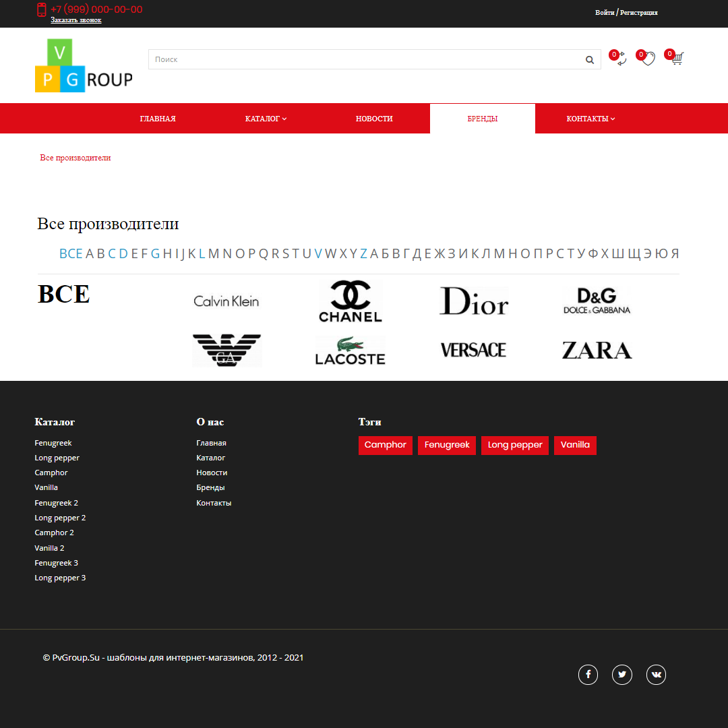Screen dimensions: 728x728
Task: Click the phone handset icon in the header
Action: tap(42, 10)
